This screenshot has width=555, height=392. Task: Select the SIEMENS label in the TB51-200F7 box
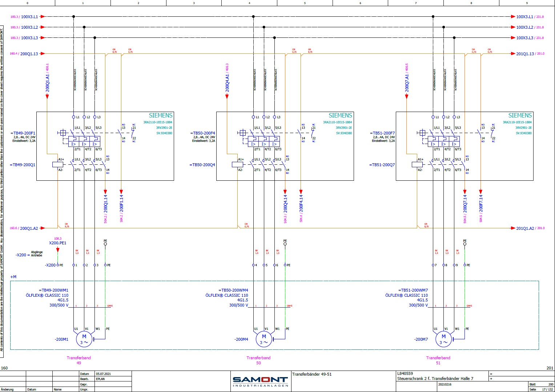(520, 115)
